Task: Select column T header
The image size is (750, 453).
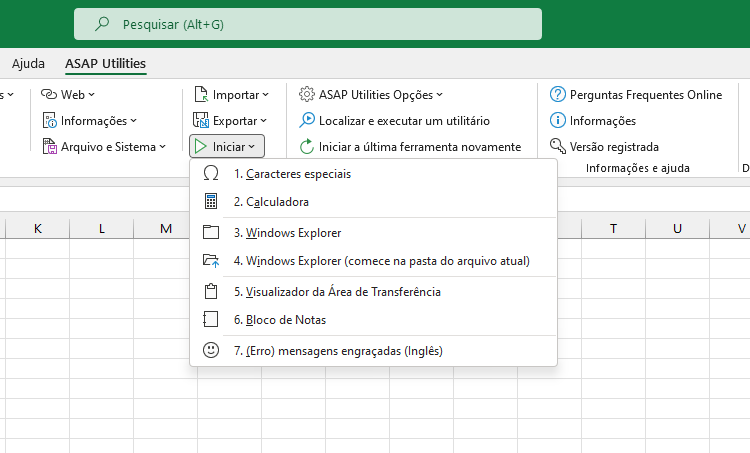Action: pos(613,229)
